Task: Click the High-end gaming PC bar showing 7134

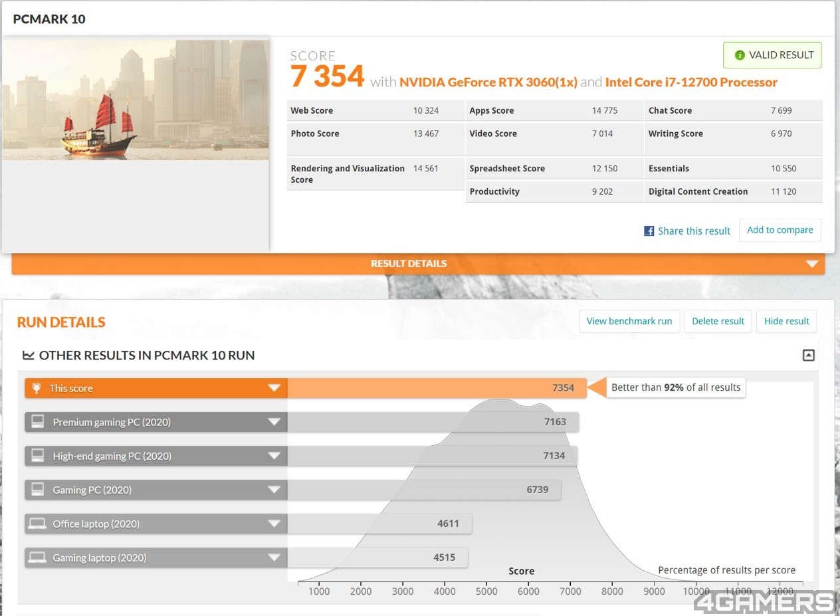Action: [432, 456]
